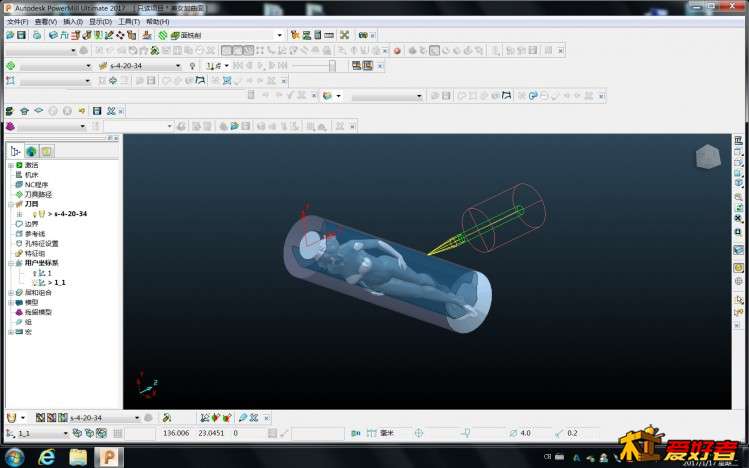
Task: Click the simulation speed slider handle
Action: (x=332, y=65)
